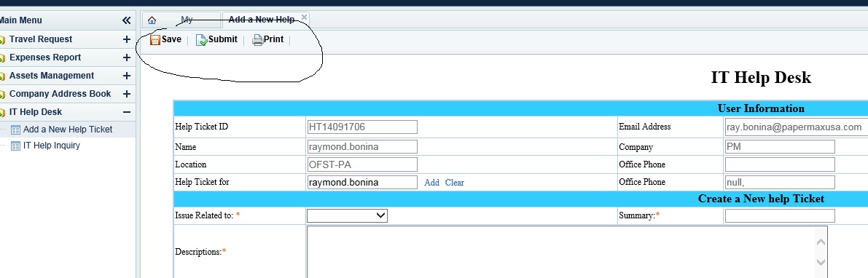The height and width of the screenshot is (278, 868).
Task: Click the Assets Management folder icon
Action: tap(2, 76)
